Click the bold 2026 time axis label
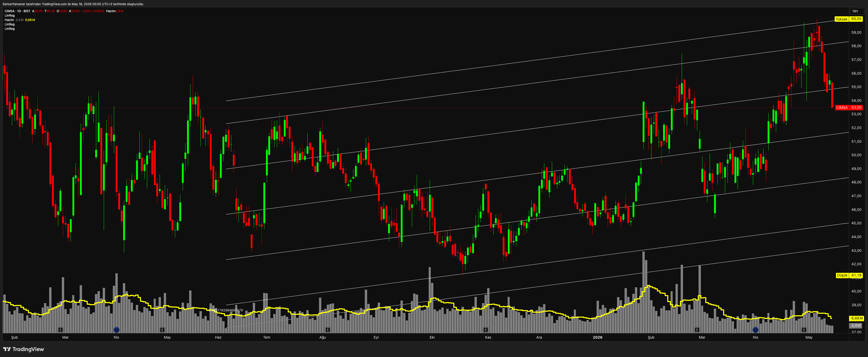Screen dimensions: 868x357 tap(597, 337)
